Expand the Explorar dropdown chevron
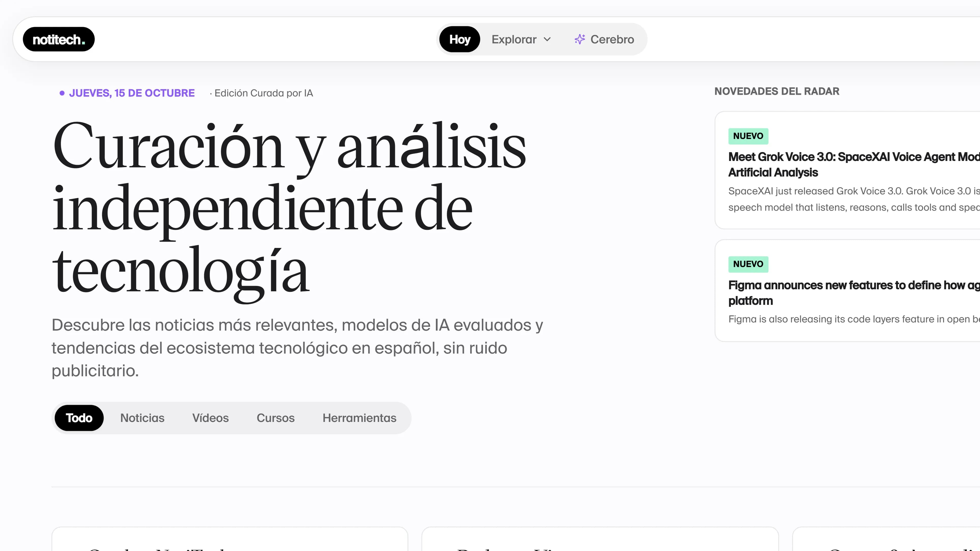Screen dimensions: 980x551 coord(547,40)
